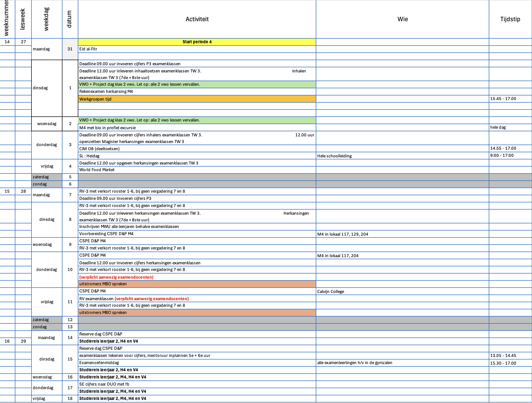Click the 'Voorbereiding CSPE D&P M4' cell

tap(197, 234)
